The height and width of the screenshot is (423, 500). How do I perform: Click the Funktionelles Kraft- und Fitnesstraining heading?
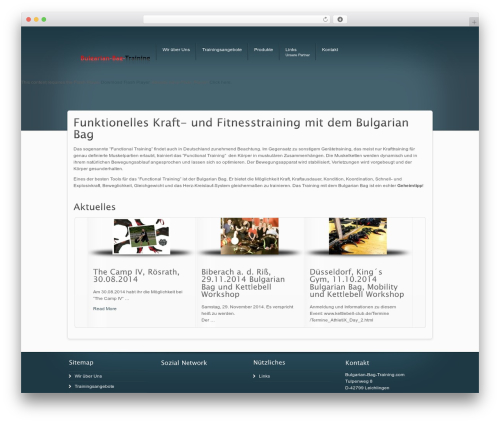[241, 128]
